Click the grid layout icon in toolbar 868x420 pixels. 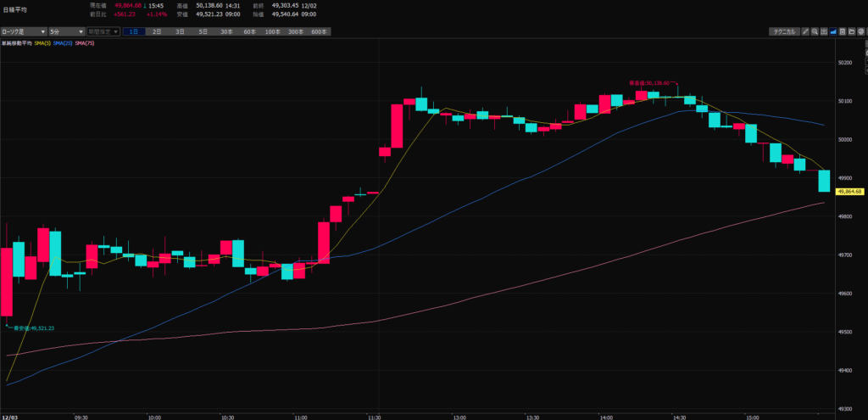pyautogui.click(x=824, y=31)
